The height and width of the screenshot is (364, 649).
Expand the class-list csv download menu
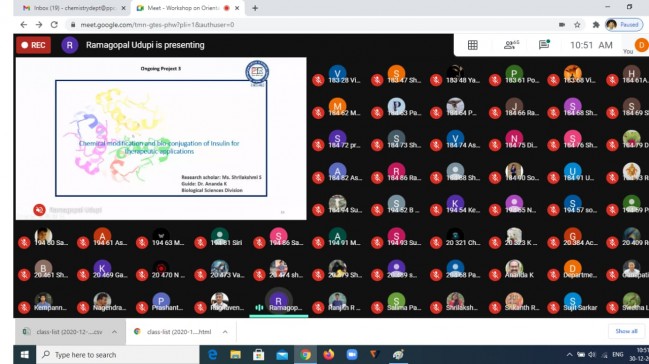pos(114,332)
